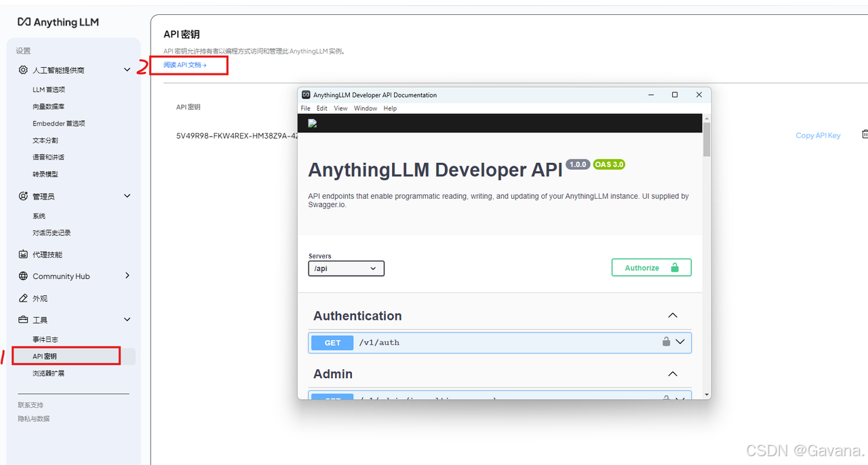Select 语音和讲话 in the sidebar
This screenshot has width=868, height=465.
49,157
